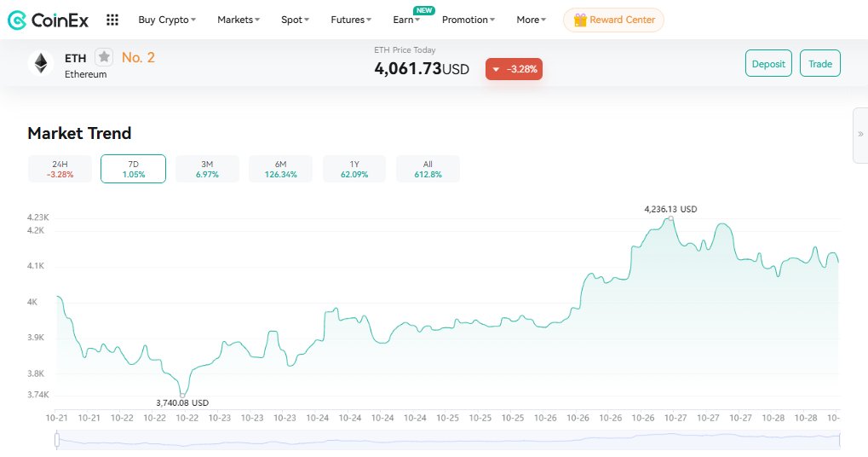The image size is (868, 457).
Task: Click the Market Trend heading
Action: [80, 134]
